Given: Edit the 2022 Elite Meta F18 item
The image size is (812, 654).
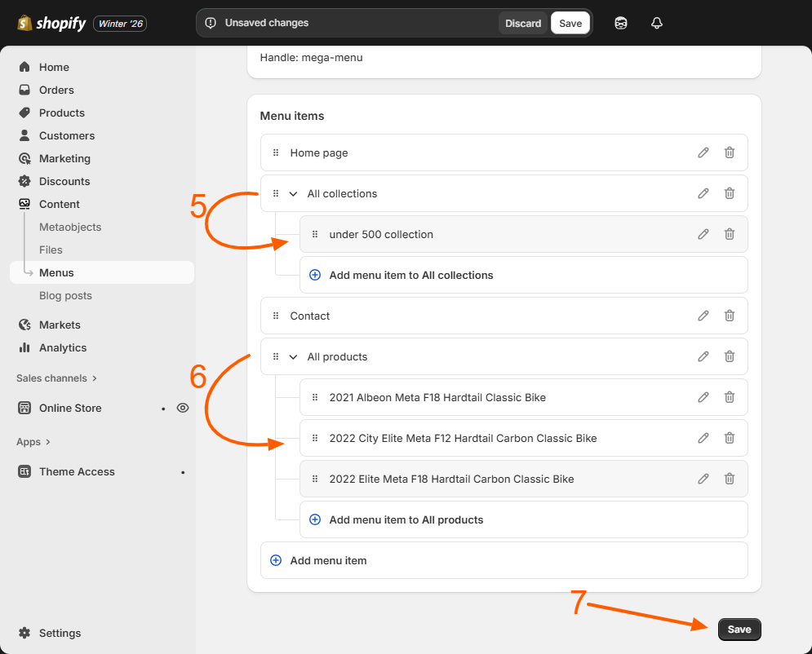Looking at the screenshot, I should pos(703,479).
